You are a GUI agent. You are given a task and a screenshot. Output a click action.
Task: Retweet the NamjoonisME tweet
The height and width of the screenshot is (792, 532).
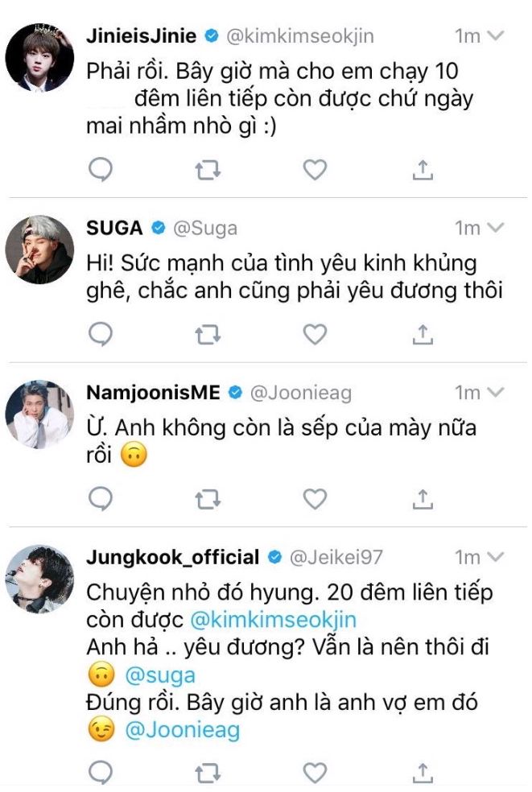pos(208,499)
